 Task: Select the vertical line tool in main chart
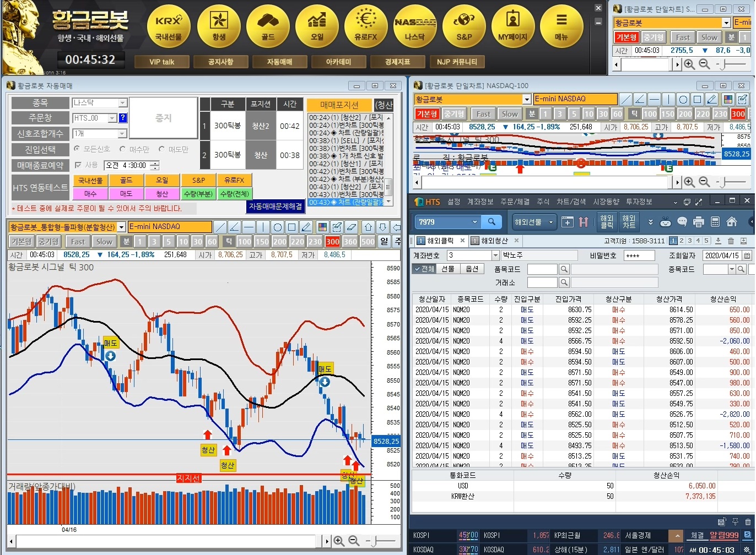click(263, 227)
